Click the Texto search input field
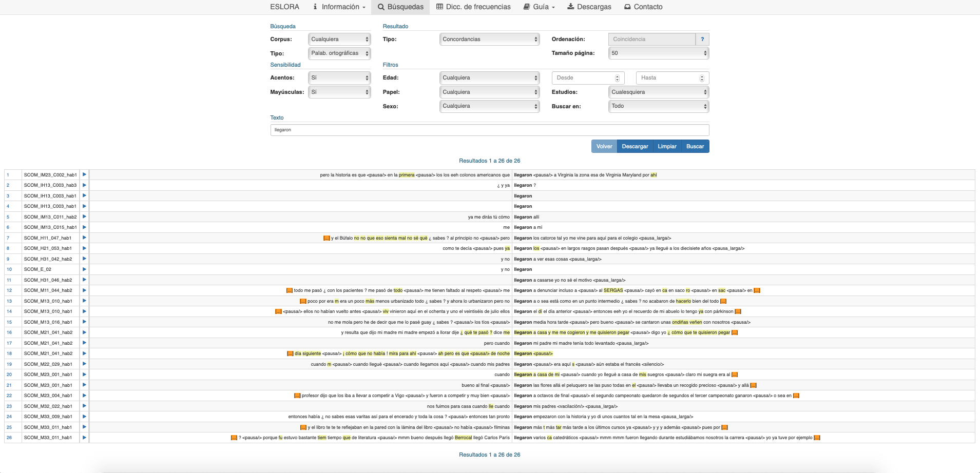Viewport: 980px width, 473px height. 489,130
